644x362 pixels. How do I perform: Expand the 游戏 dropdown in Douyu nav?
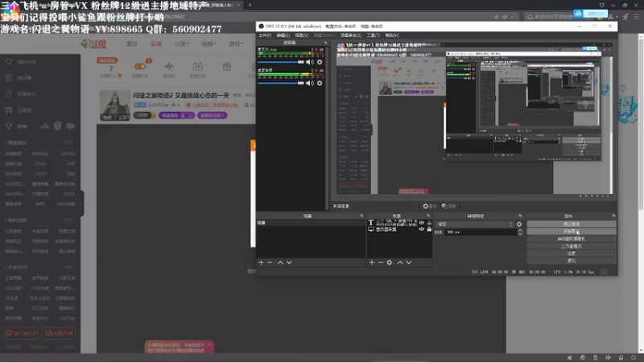[236, 43]
